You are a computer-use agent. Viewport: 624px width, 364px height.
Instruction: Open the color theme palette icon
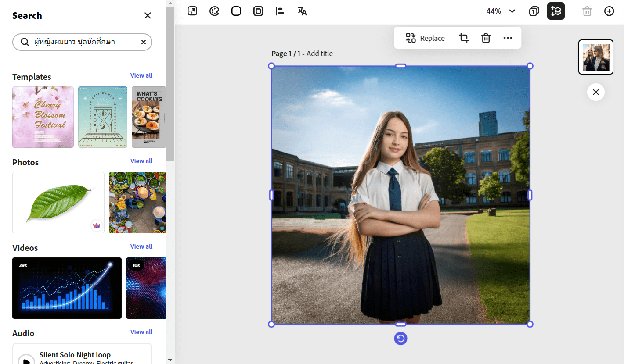point(214,11)
